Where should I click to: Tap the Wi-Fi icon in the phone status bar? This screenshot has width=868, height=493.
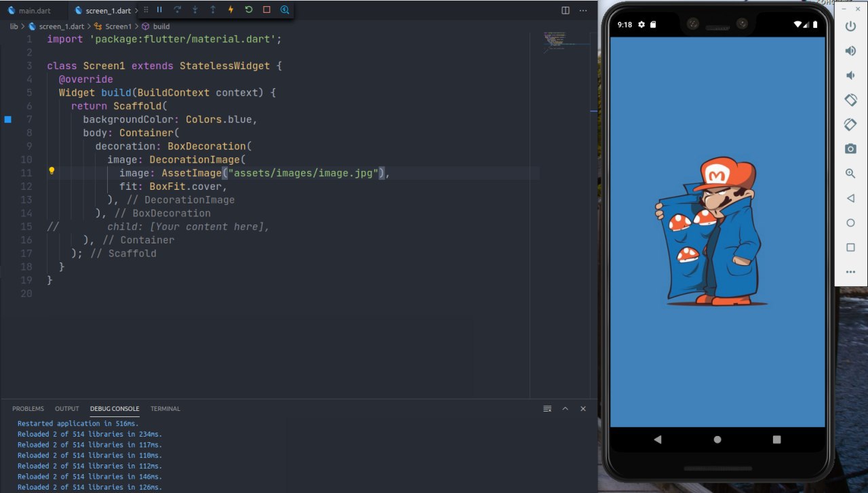pyautogui.click(x=799, y=24)
